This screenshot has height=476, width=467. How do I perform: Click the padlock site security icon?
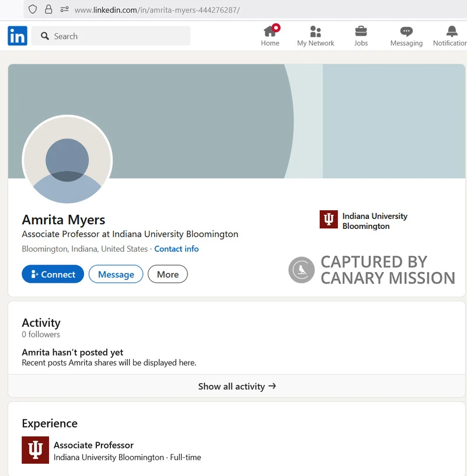click(48, 10)
